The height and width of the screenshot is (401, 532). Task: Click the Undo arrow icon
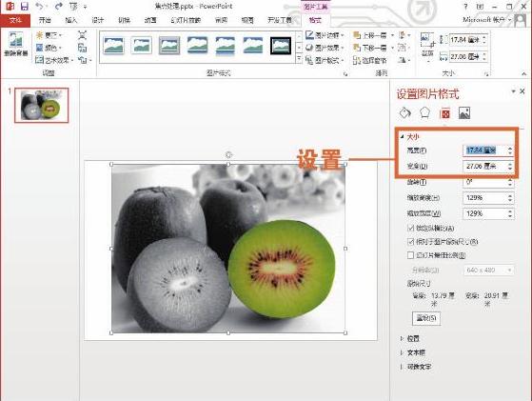[40, 7]
